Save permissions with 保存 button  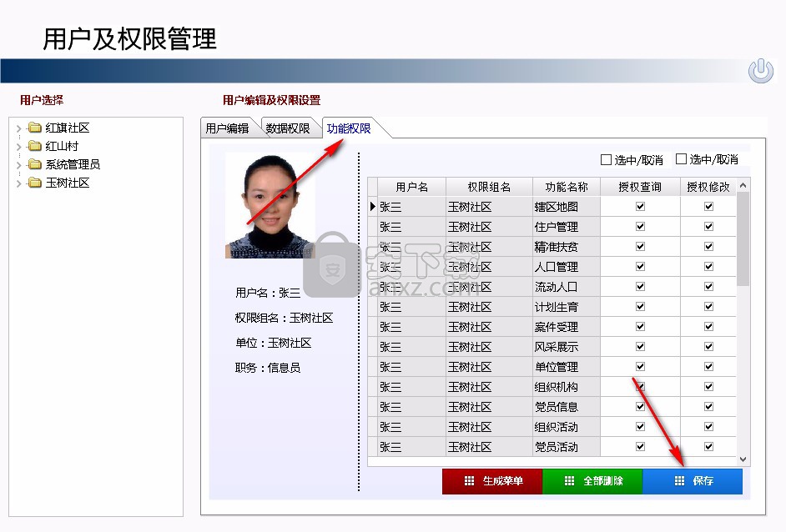tap(693, 481)
